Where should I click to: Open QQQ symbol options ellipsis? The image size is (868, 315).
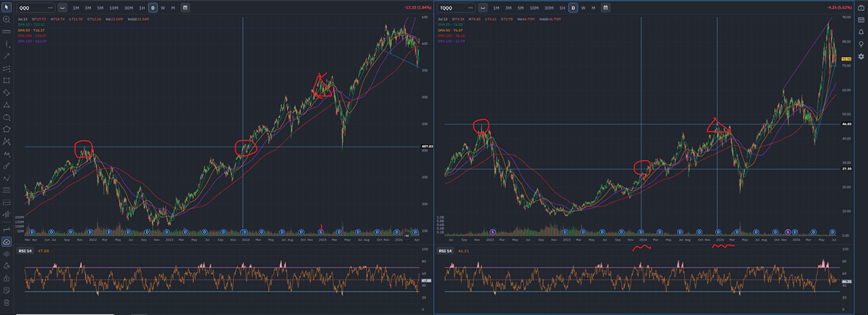(51, 7)
